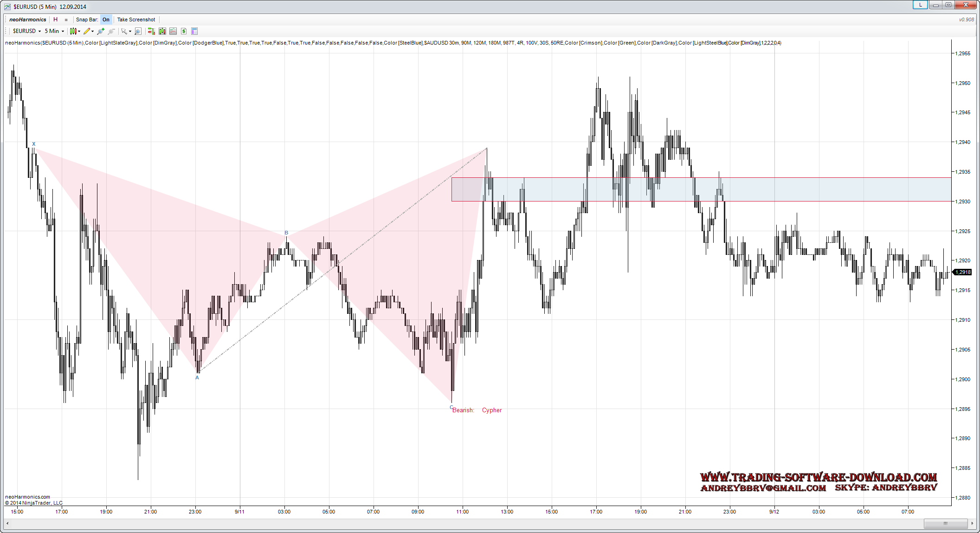Click the zoom frame magnifier icon

tap(138, 31)
